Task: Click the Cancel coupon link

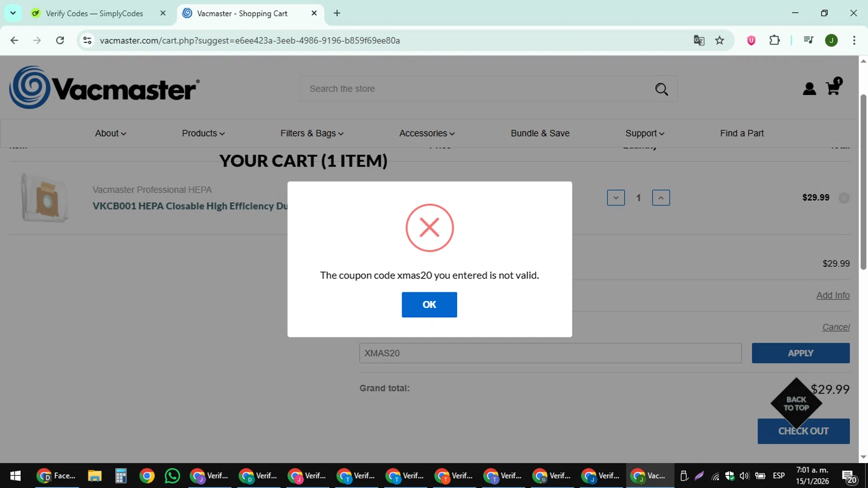Action: pyautogui.click(x=836, y=327)
